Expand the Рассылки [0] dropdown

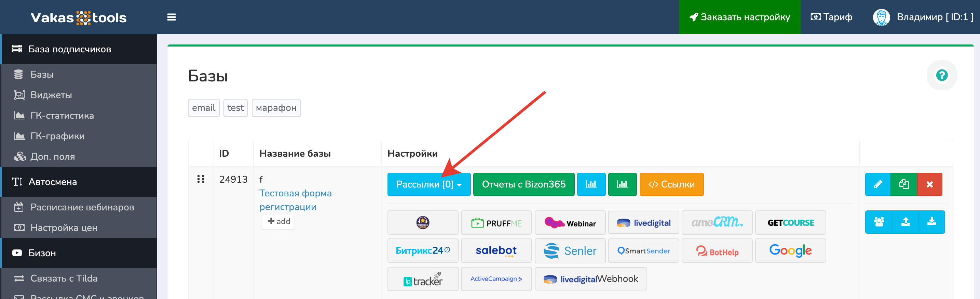[428, 184]
